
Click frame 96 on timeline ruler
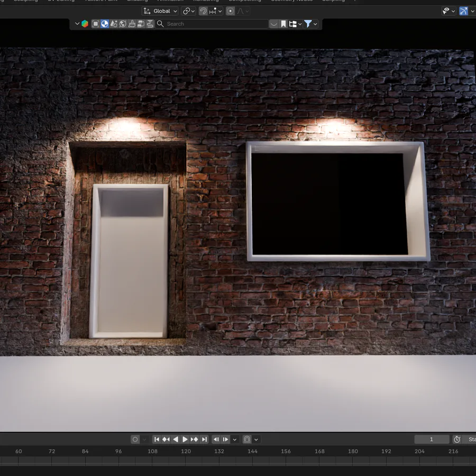tap(118, 451)
